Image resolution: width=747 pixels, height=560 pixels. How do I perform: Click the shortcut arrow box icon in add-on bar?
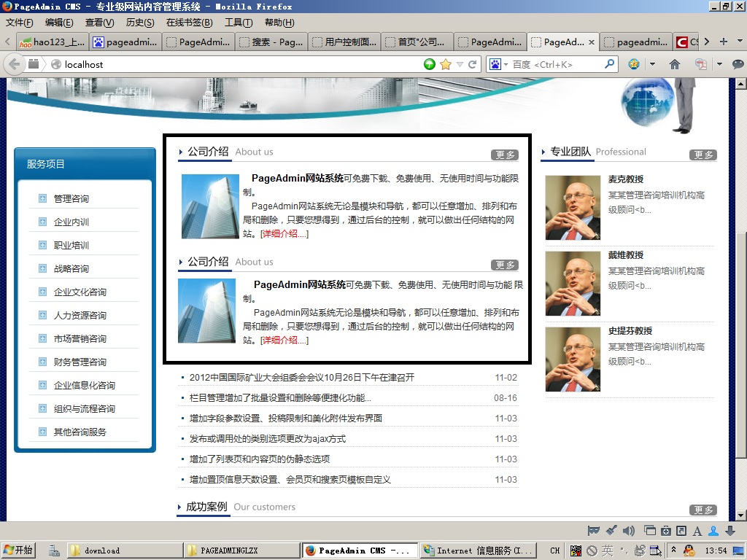(x=682, y=531)
